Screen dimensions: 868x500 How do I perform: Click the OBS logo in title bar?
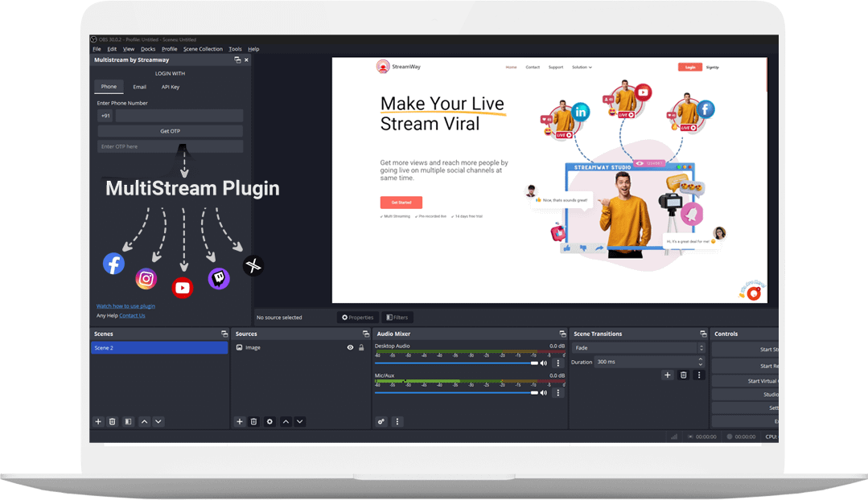(93, 40)
